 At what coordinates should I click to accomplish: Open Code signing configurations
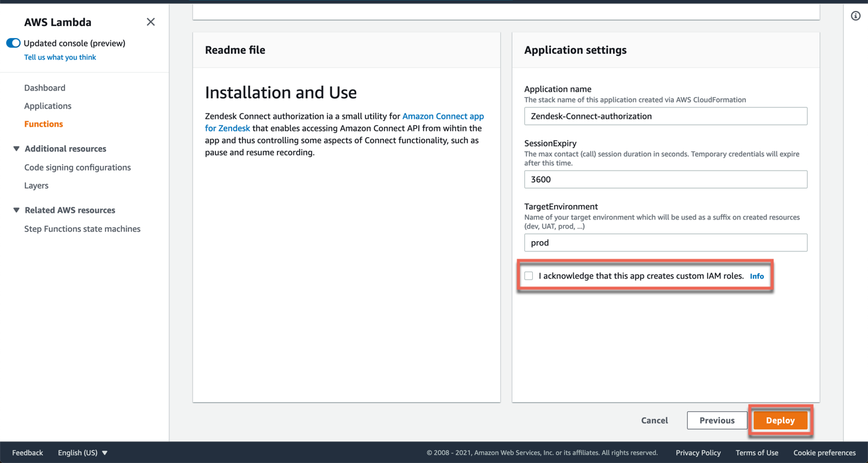pos(77,168)
